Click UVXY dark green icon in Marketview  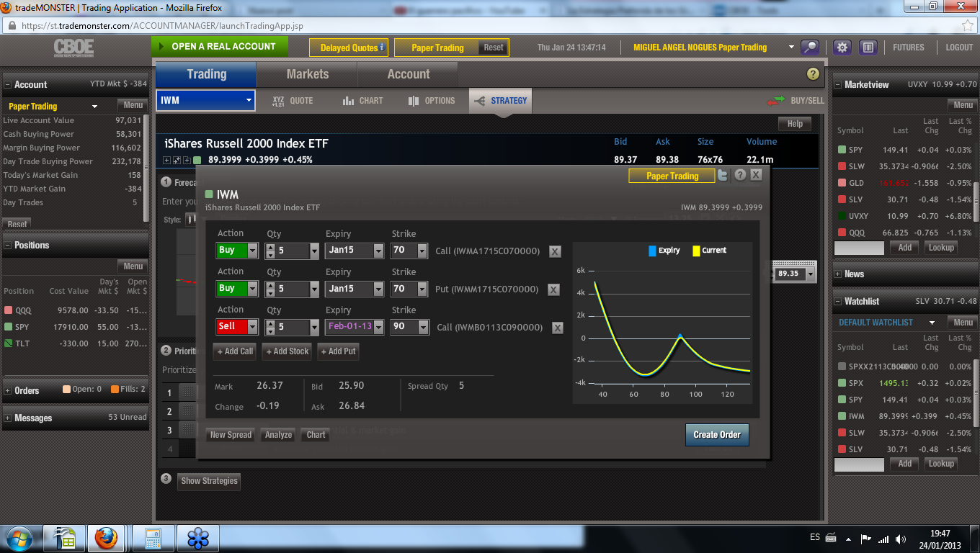pyautogui.click(x=842, y=216)
